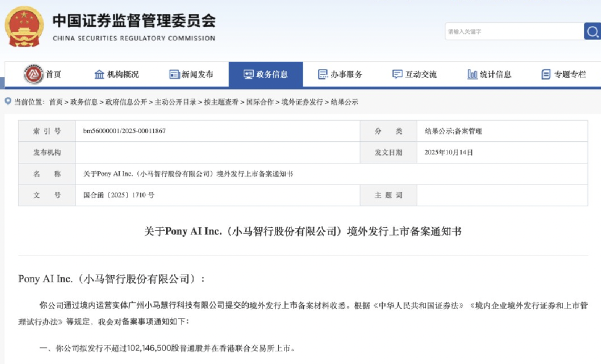Click the search magnifier button

coord(592,31)
